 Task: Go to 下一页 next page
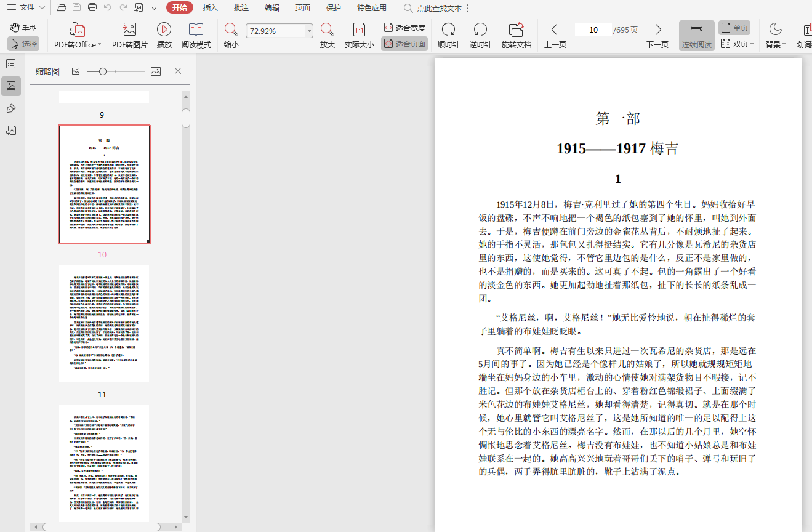[657, 36]
